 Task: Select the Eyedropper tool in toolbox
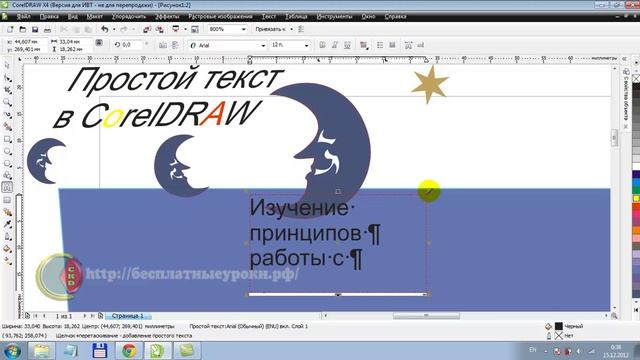[7, 224]
